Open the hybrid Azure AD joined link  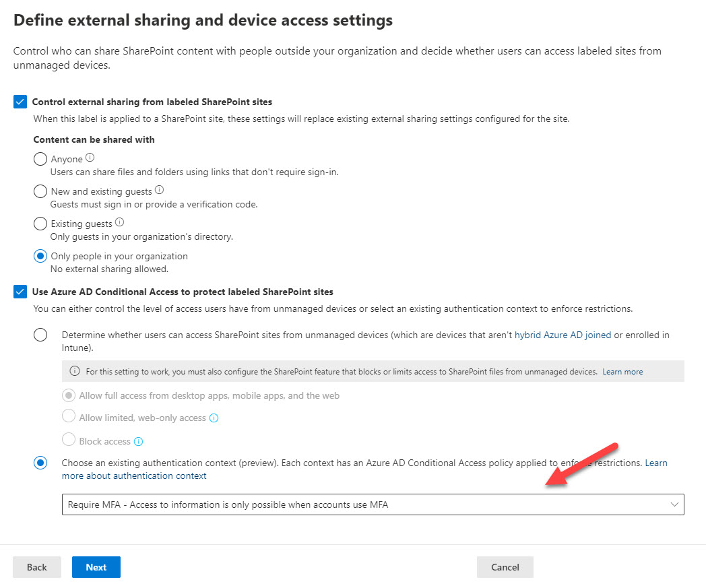coord(563,335)
